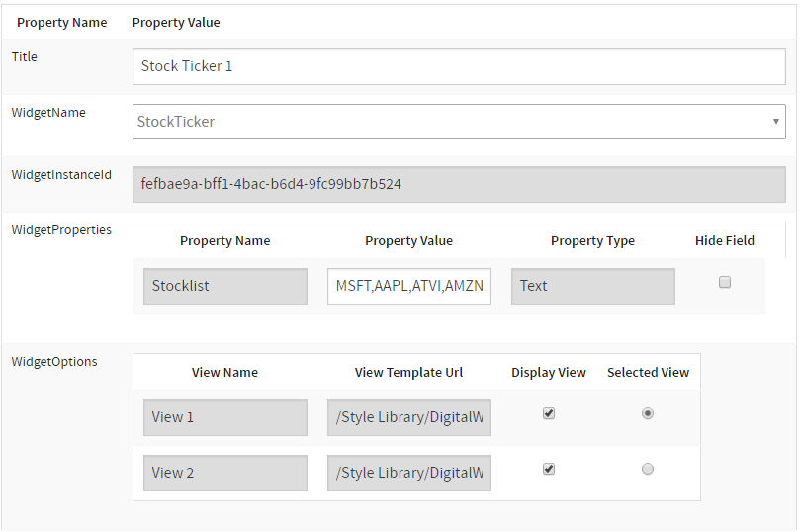Select the Stocklist property name box
800x532 pixels.
pos(224,286)
